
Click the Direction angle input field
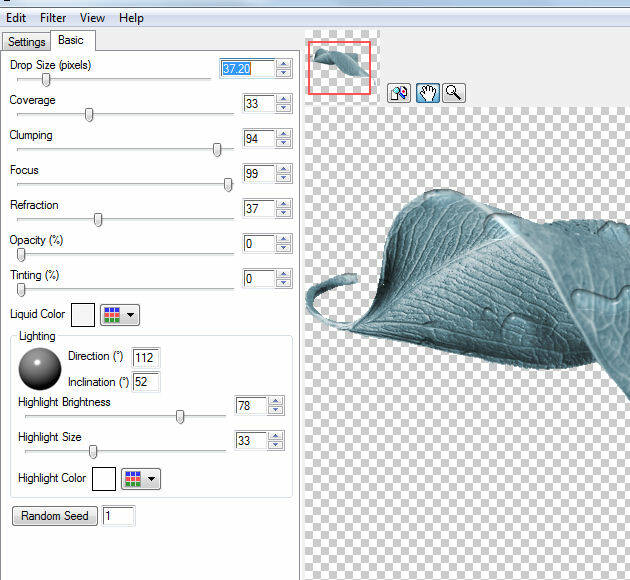click(x=146, y=357)
